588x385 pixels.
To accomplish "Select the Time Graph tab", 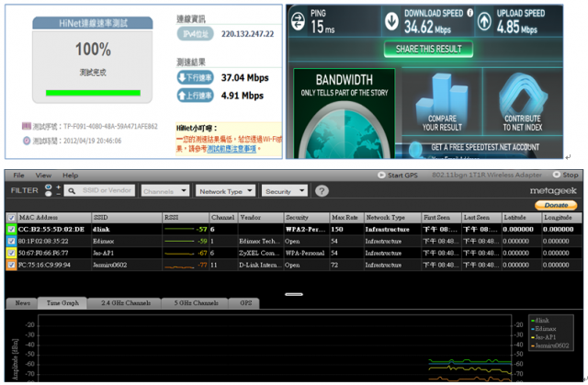I will (62, 303).
